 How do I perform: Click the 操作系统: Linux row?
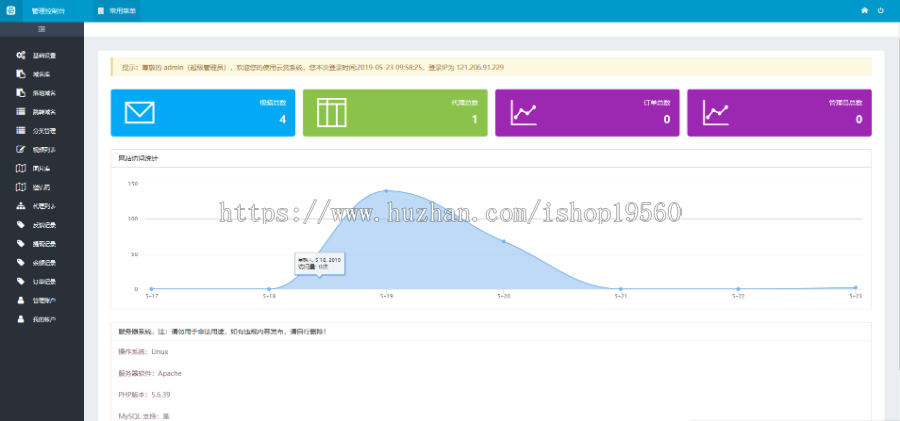point(143,352)
